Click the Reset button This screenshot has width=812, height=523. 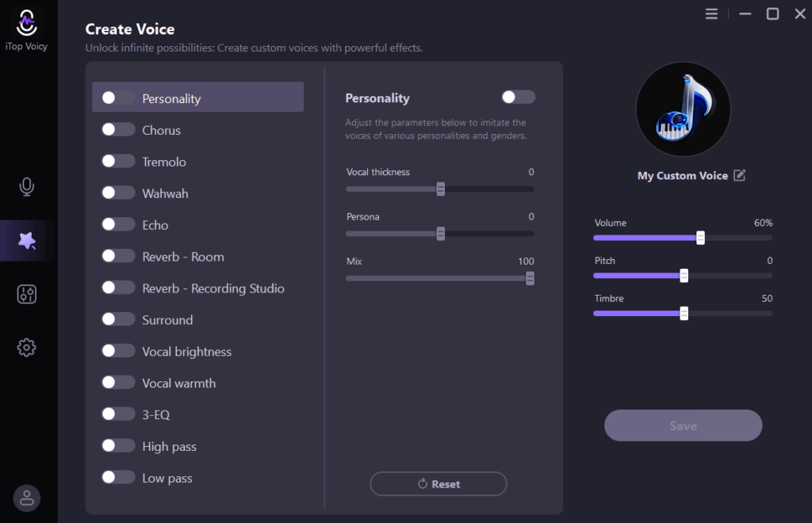(439, 484)
